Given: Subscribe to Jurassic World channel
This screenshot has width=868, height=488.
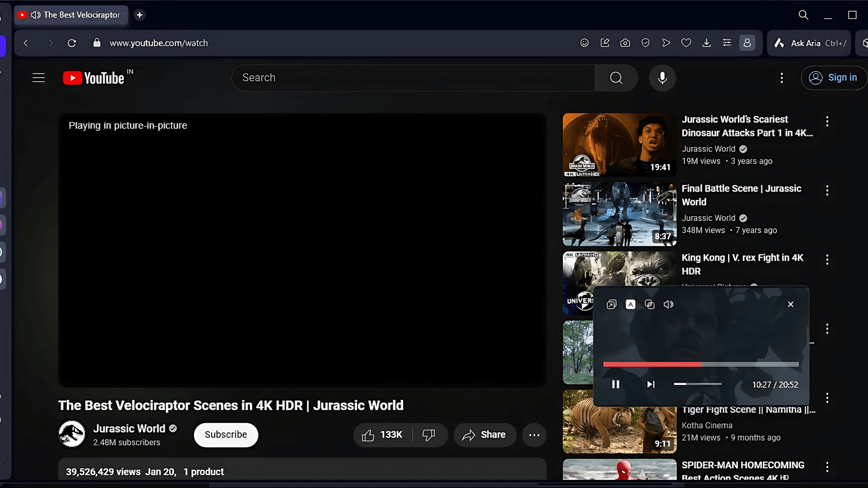Looking at the screenshot, I should [226, 435].
